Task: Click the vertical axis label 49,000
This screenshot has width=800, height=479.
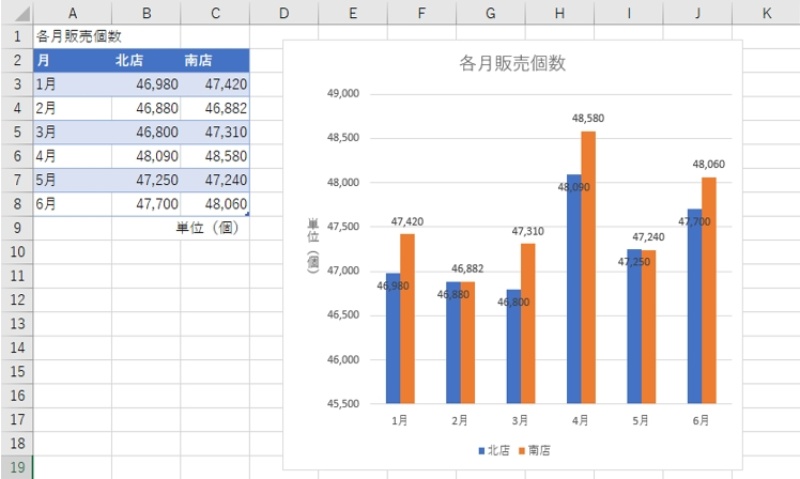Action: coord(343,94)
